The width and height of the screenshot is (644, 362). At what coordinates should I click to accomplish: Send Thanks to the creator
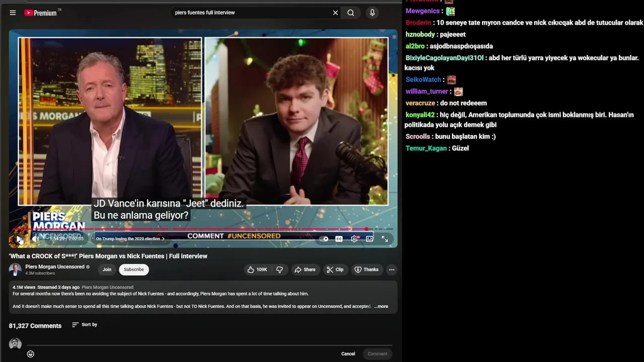(366, 269)
